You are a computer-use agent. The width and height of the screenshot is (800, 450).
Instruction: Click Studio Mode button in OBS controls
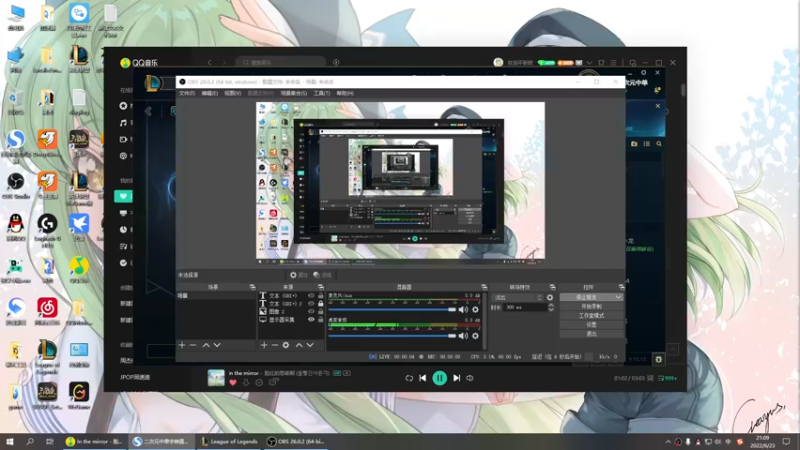(591, 316)
